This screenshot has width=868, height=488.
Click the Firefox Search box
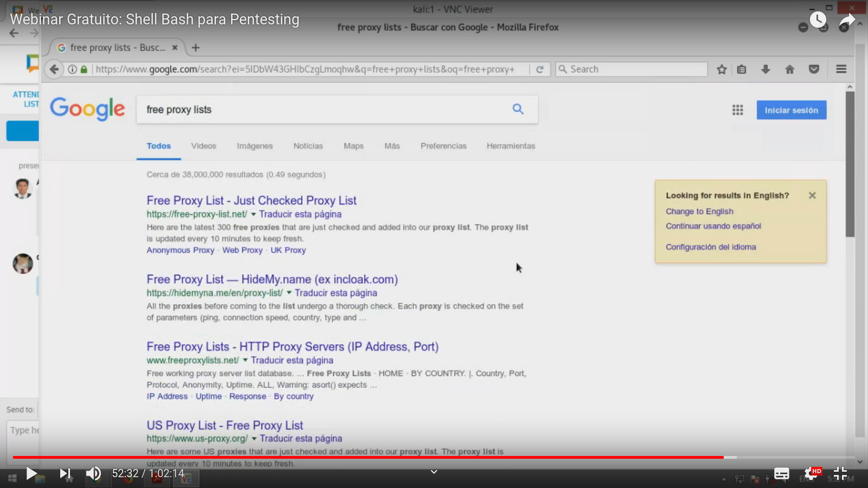632,69
